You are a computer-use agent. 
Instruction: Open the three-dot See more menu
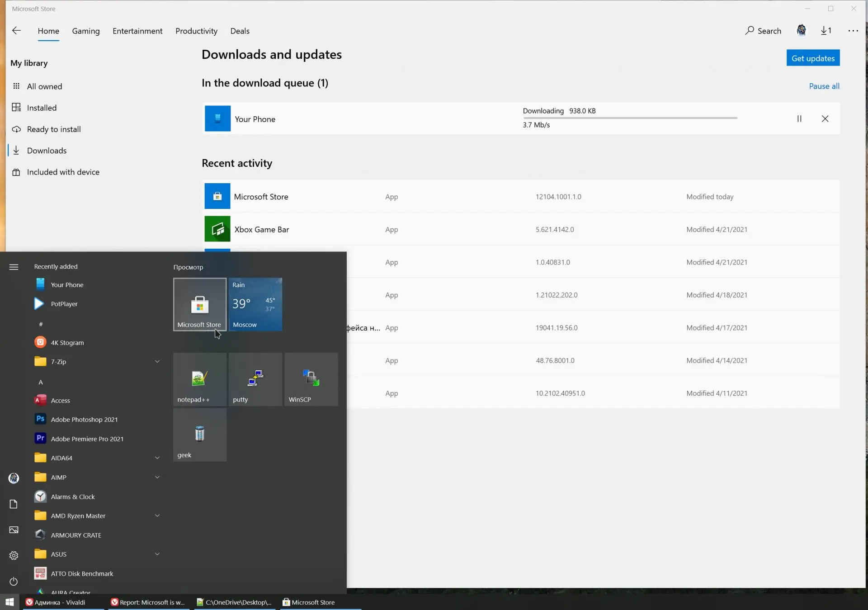coord(853,31)
